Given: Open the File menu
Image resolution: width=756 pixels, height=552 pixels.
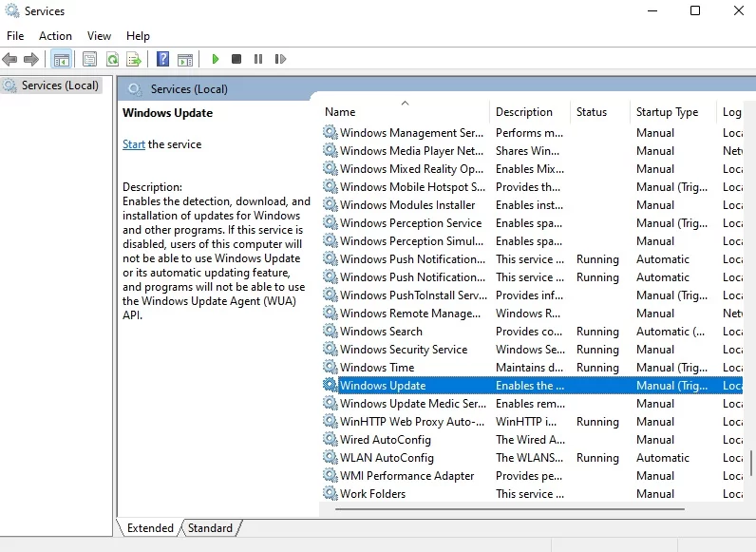Looking at the screenshot, I should pos(15,36).
